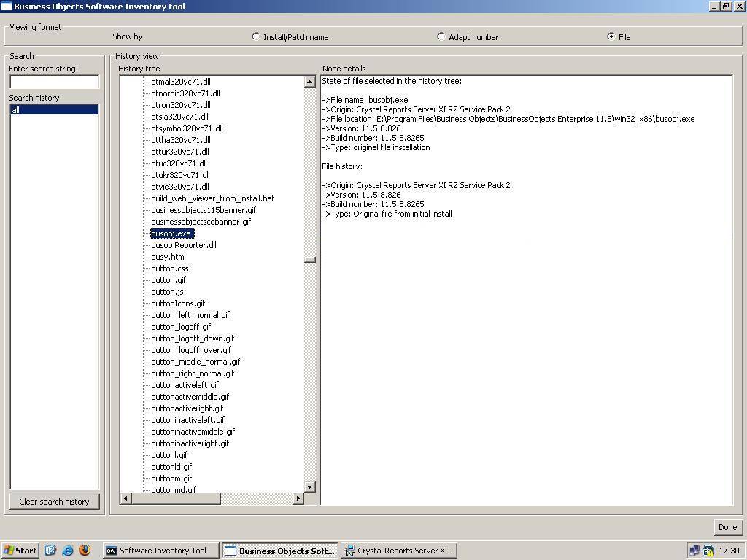
Task: Select businessobjects115banner.gif node
Action: [204, 210]
